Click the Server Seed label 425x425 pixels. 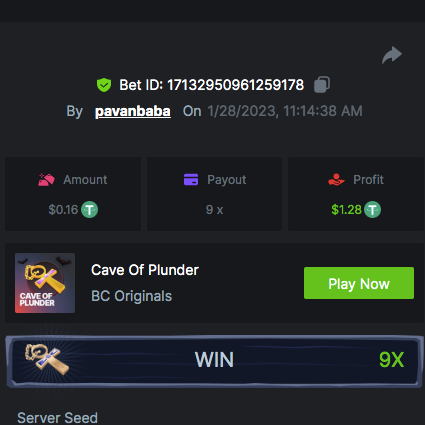pyautogui.click(x=57, y=418)
